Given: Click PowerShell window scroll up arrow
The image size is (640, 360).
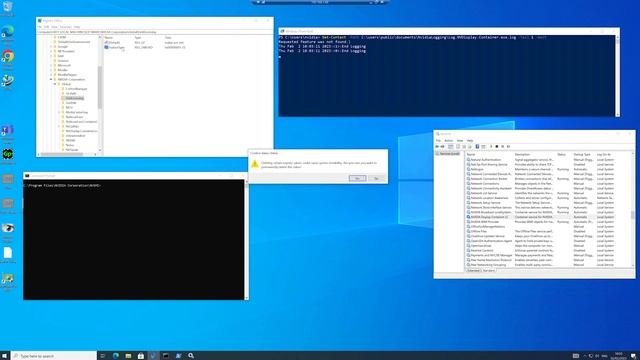Looking at the screenshot, I should (618, 38).
